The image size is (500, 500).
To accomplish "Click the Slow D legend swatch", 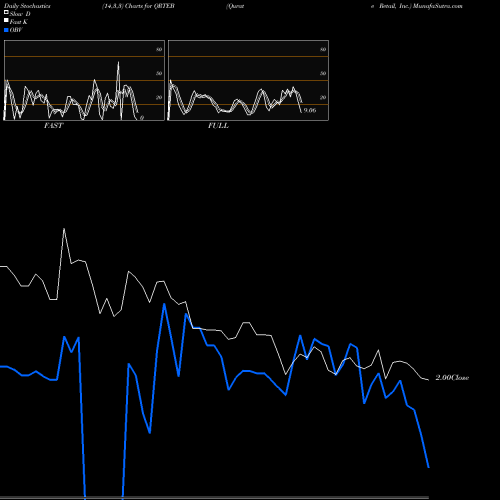I will (6, 13).
